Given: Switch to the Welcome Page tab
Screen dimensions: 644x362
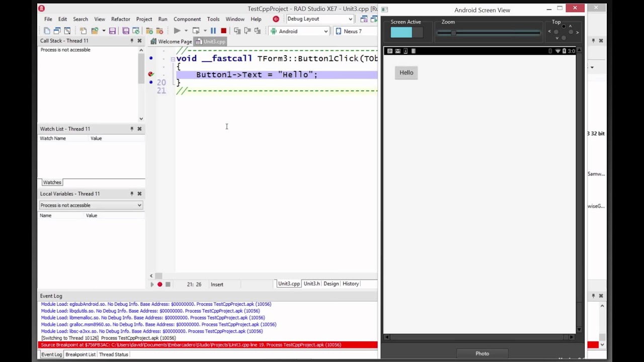Looking at the screenshot, I should tap(172, 42).
